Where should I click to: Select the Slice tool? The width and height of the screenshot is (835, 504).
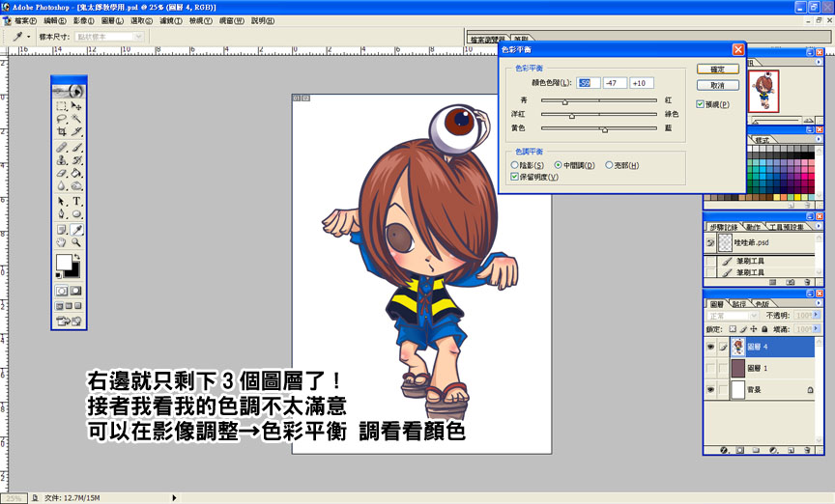pos(76,131)
